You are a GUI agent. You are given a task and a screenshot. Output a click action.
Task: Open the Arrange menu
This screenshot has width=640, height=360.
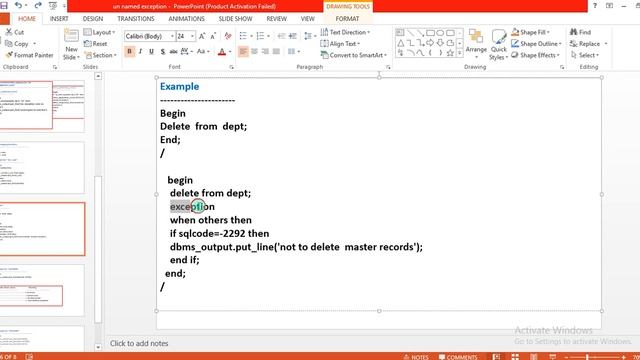coord(476,44)
